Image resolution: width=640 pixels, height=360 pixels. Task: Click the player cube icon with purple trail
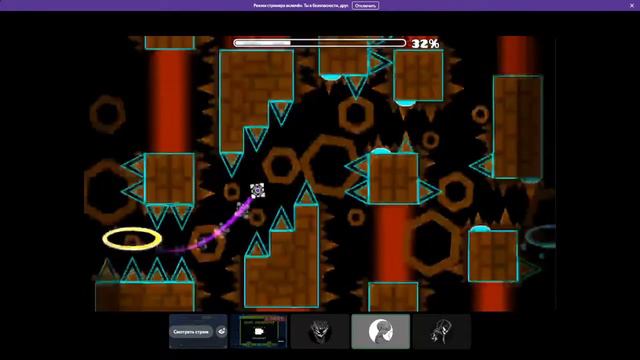click(257, 191)
